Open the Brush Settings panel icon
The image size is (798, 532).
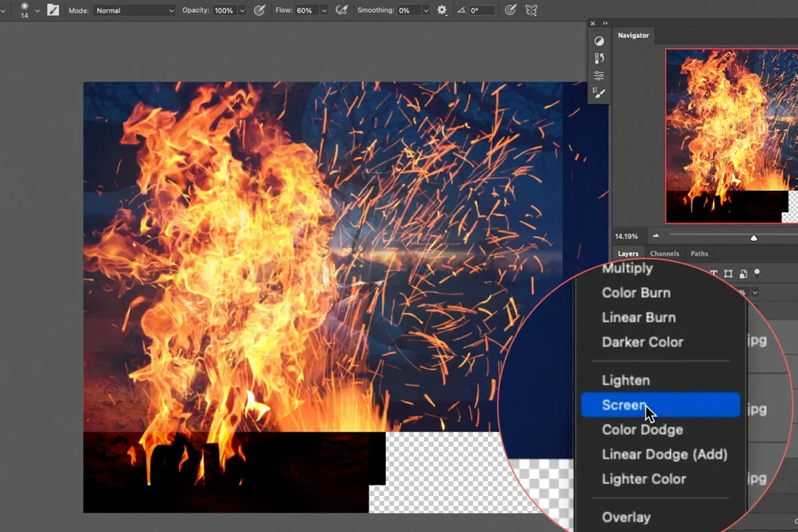pos(599,93)
